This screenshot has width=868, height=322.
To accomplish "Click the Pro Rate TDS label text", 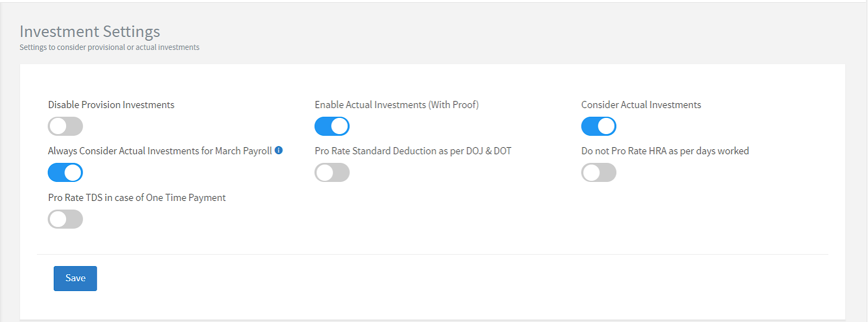I will 137,198.
